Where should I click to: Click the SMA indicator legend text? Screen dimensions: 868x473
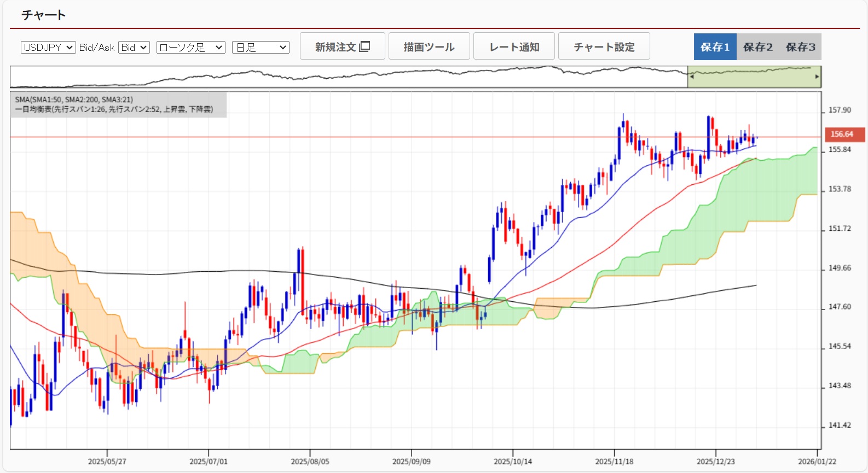pos(74,100)
